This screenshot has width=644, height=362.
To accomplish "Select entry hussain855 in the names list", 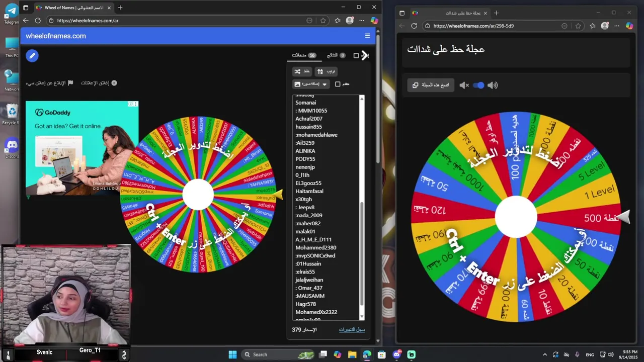I will tap(308, 127).
